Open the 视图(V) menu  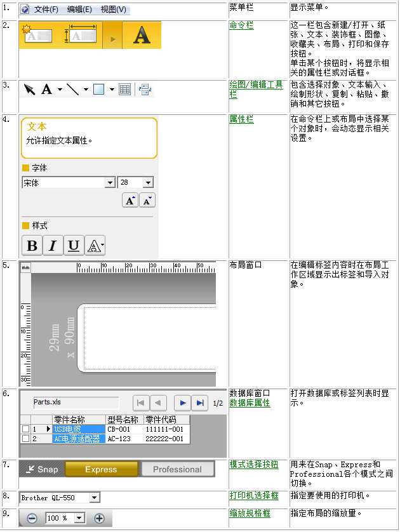[x=113, y=10]
